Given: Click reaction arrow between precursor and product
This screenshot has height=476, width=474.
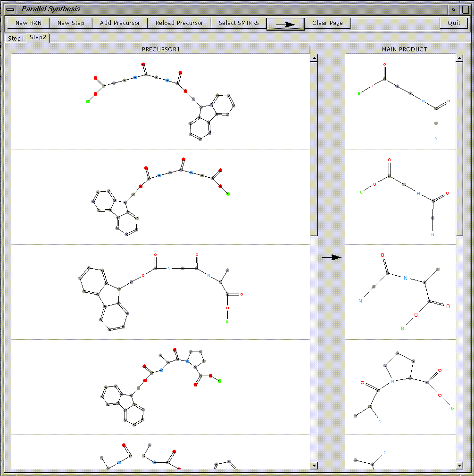Looking at the screenshot, I should pos(332,257).
